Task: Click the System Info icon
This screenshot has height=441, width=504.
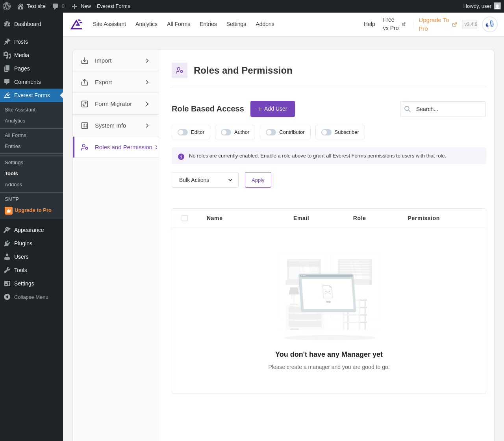Action: pos(85,126)
